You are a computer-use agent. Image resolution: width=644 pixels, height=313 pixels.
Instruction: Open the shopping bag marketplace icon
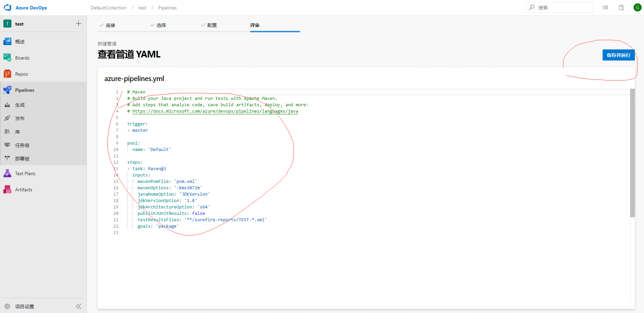pos(621,7)
